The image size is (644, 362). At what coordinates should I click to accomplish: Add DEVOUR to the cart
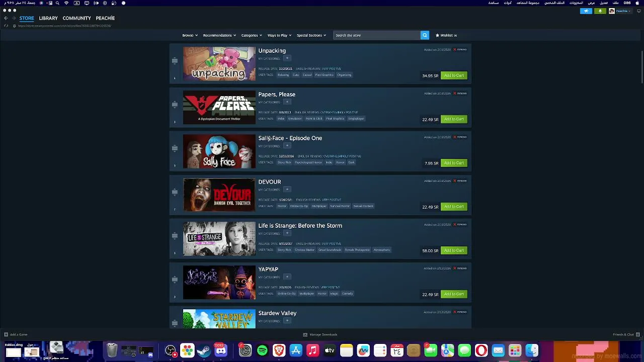point(454,207)
